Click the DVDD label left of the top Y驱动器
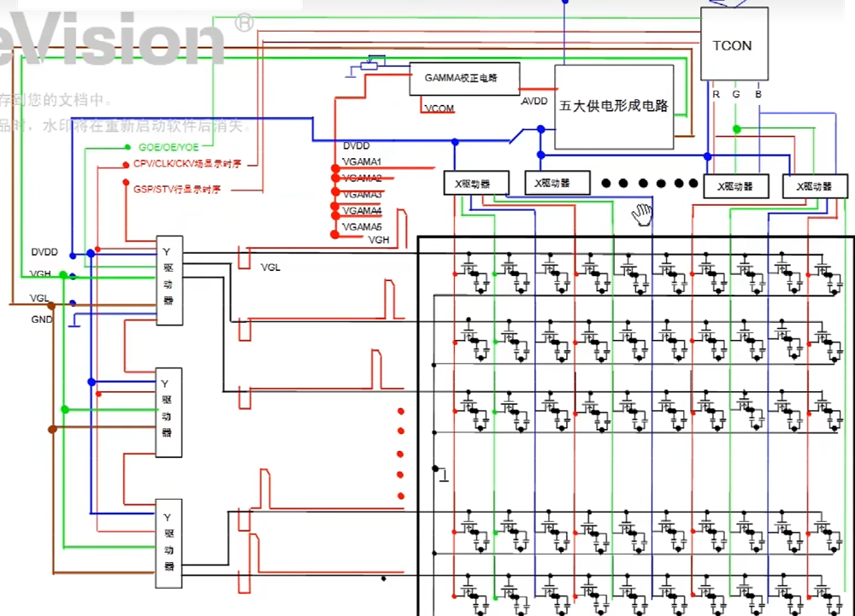 [44, 252]
